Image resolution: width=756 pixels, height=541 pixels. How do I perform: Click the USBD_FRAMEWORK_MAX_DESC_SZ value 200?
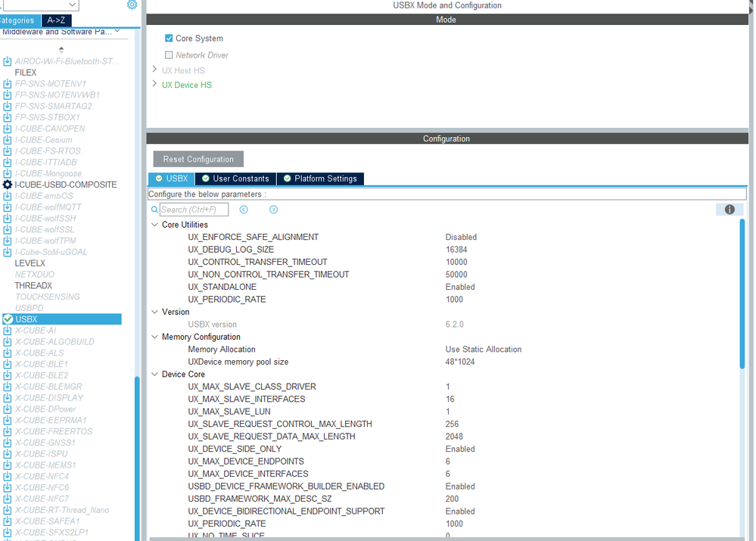pyautogui.click(x=453, y=499)
